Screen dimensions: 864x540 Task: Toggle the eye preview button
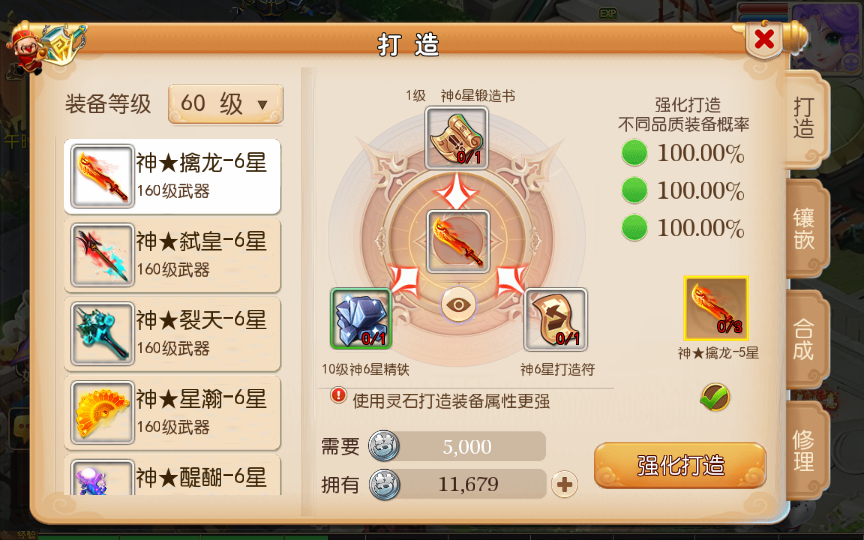458,305
